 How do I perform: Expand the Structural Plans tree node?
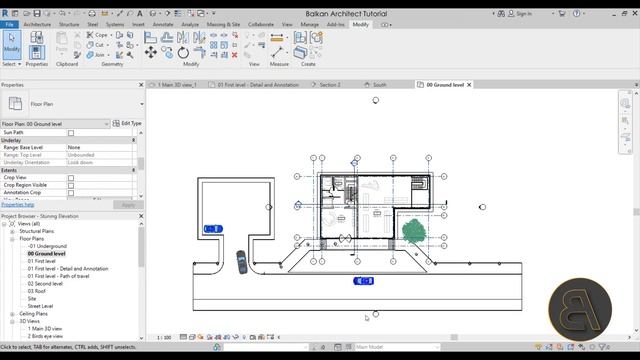pyautogui.click(x=12, y=231)
